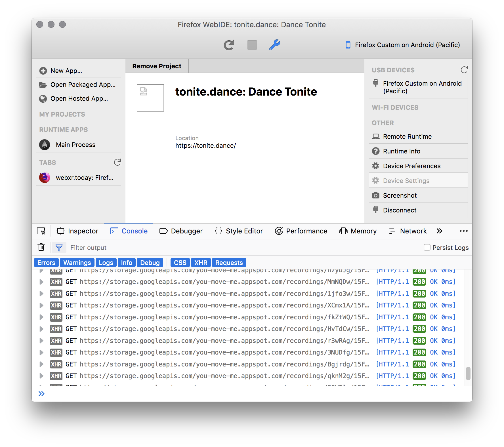Switch to the Debugger tab
504x447 pixels.
[181, 231]
